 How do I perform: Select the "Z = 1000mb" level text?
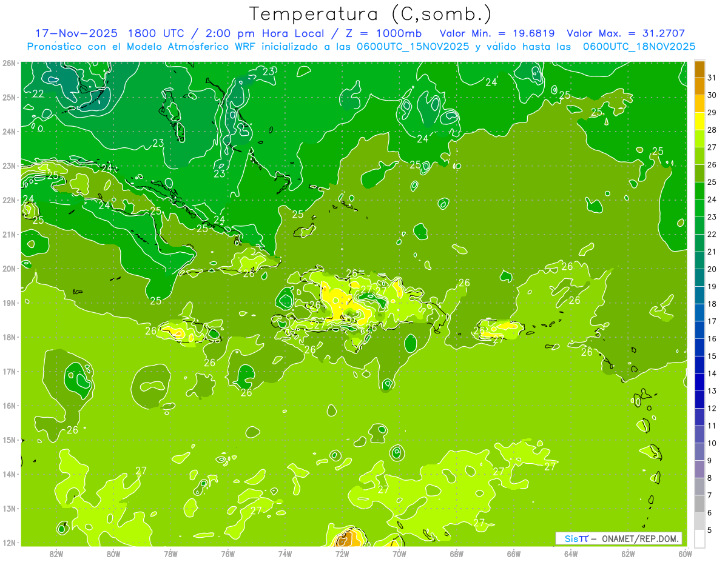pos(382,33)
